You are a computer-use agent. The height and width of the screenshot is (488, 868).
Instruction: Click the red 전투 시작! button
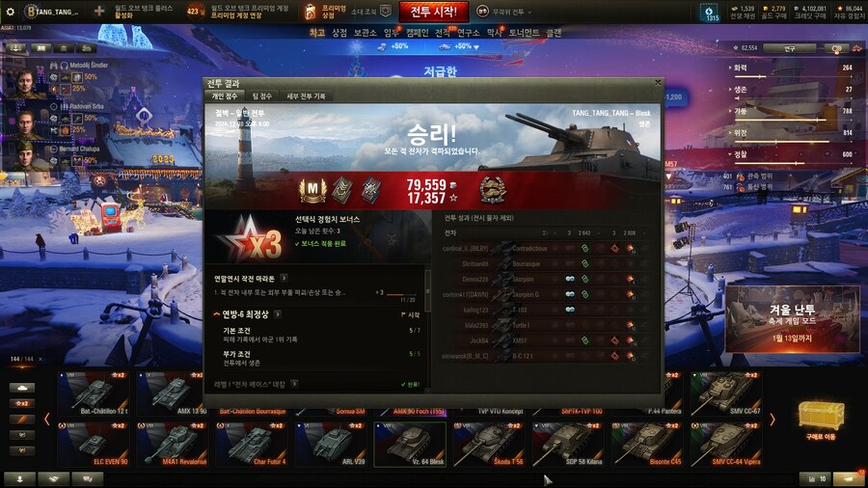(x=433, y=12)
